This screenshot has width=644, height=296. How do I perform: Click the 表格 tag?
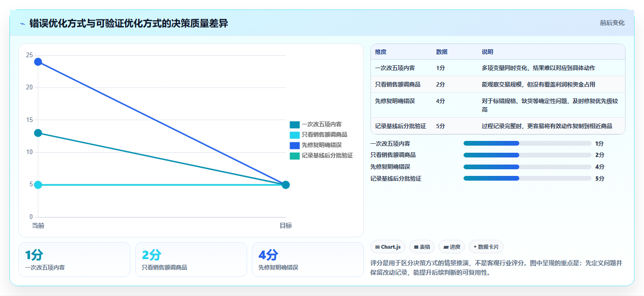coord(422,247)
